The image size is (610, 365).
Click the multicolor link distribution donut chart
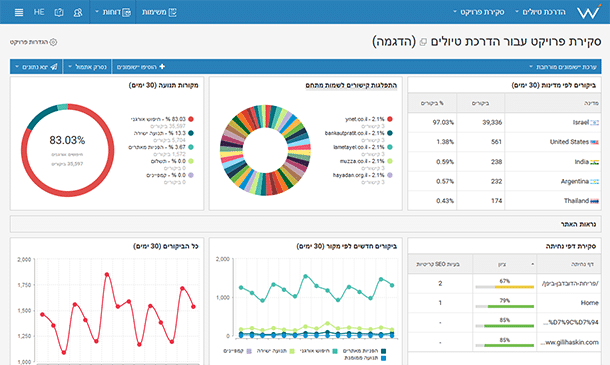coord(265,150)
